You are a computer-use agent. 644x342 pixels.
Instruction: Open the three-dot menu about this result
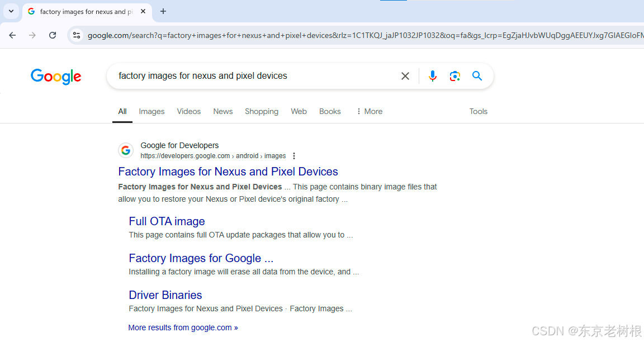coord(293,156)
